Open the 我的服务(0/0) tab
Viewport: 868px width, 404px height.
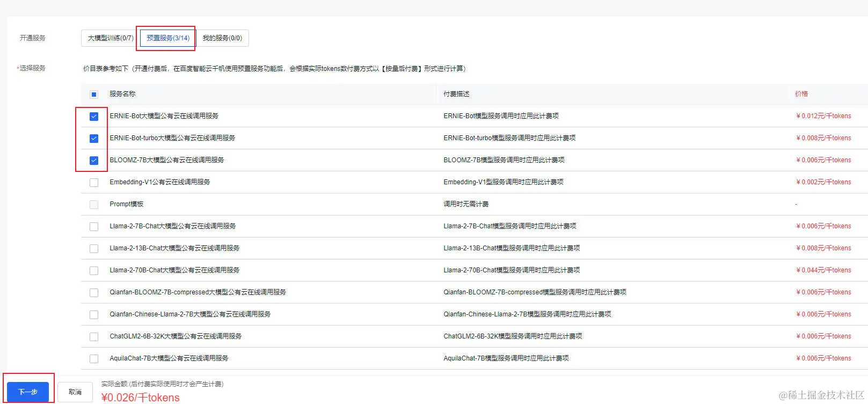click(222, 38)
